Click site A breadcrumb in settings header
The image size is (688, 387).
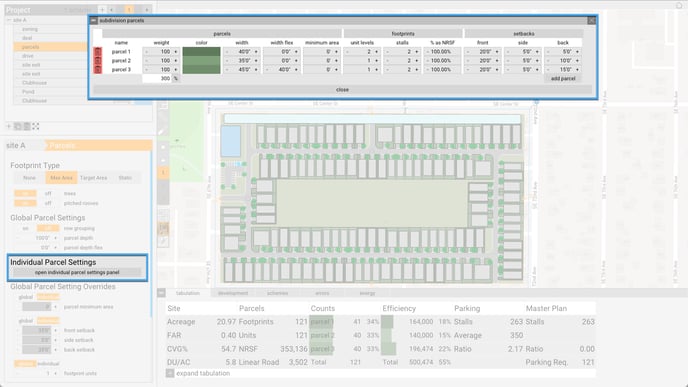[16, 146]
